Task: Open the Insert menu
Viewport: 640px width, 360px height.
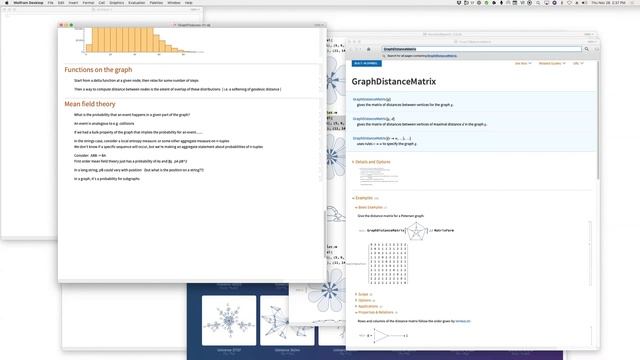Action: coord(73,2)
